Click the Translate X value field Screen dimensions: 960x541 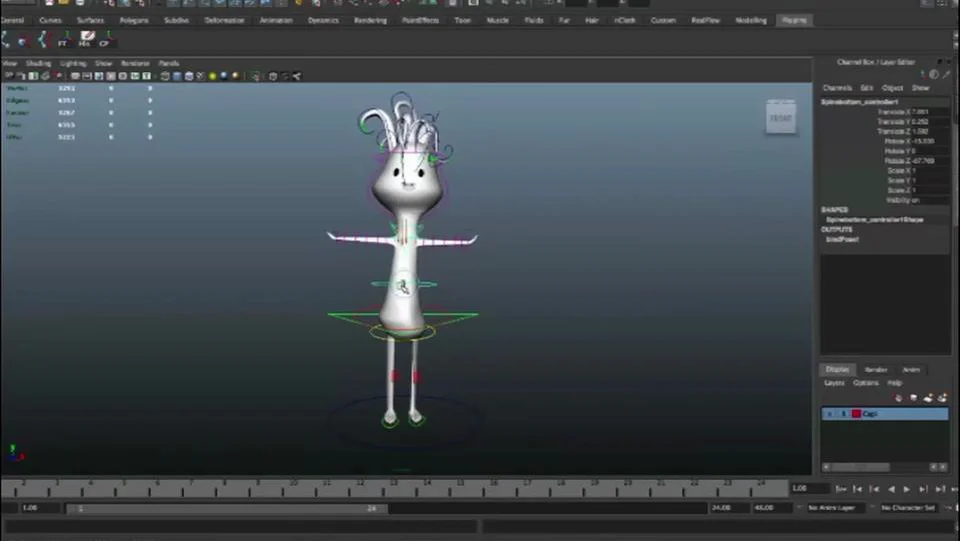(x=931, y=112)
